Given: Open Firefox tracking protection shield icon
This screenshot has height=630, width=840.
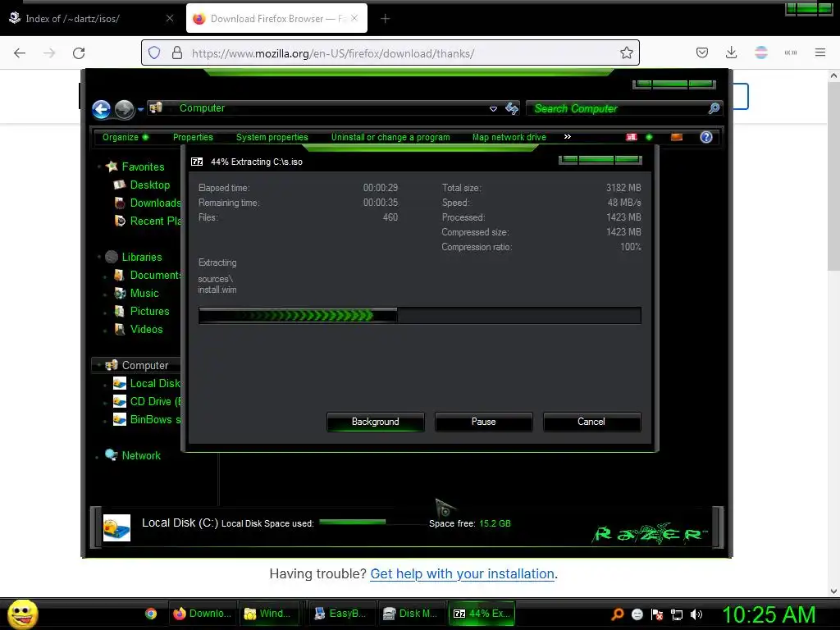Looking at the screenshot, I should (x=154, y=52).
